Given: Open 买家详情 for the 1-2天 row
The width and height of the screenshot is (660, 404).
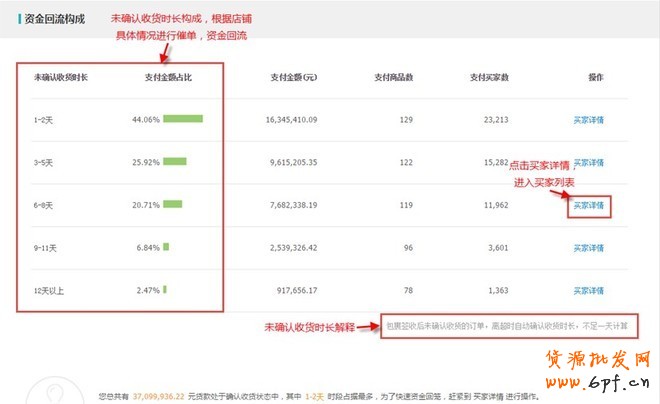Looking at the screenshot, I should [588, 120].
